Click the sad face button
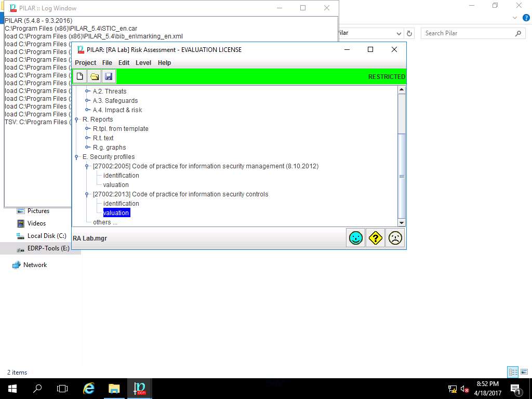This screenshot has width=532, height=399. tap(395, 238)
